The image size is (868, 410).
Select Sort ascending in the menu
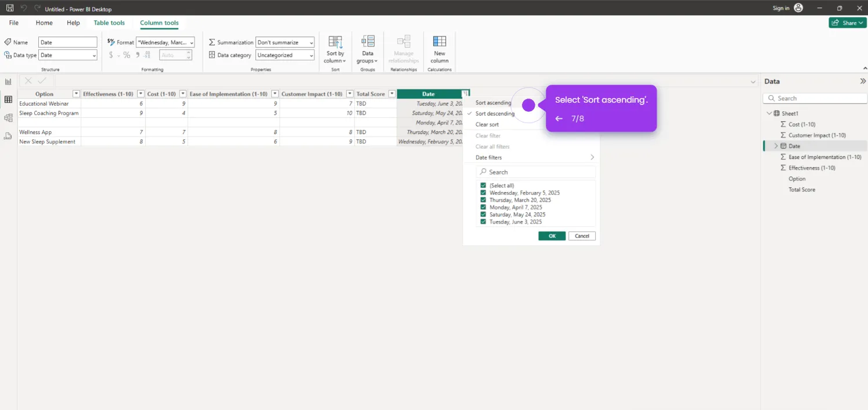(x=493, y=103)
